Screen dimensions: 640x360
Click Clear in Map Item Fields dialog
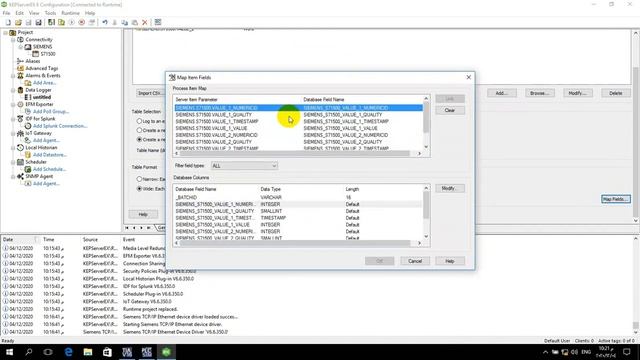tap(450, 110)
